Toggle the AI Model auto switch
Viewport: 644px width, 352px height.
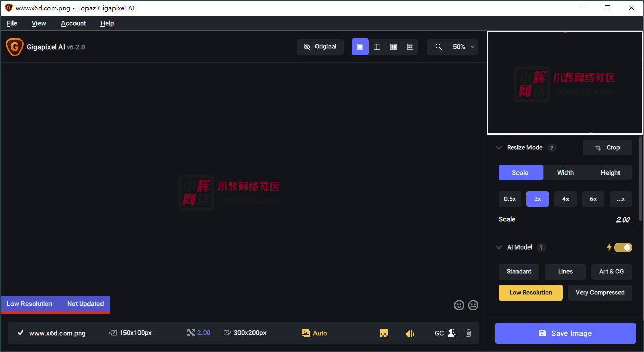623,247
